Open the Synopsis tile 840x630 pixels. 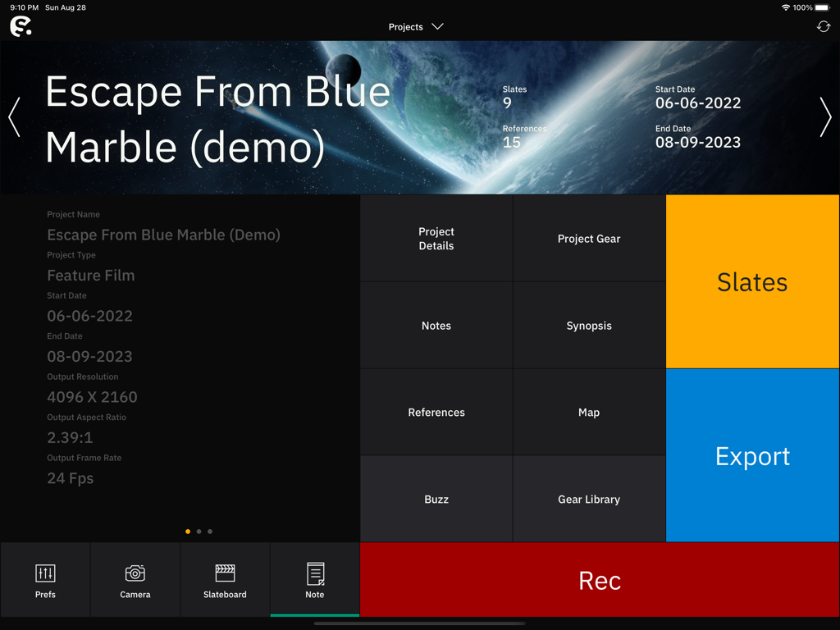tap(588, 325)
